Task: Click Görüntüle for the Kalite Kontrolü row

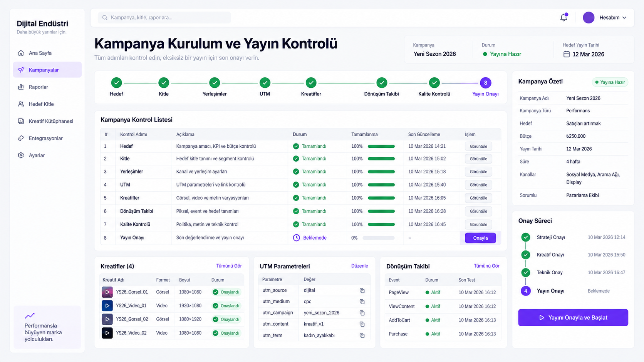Action: tap(478, 224)
